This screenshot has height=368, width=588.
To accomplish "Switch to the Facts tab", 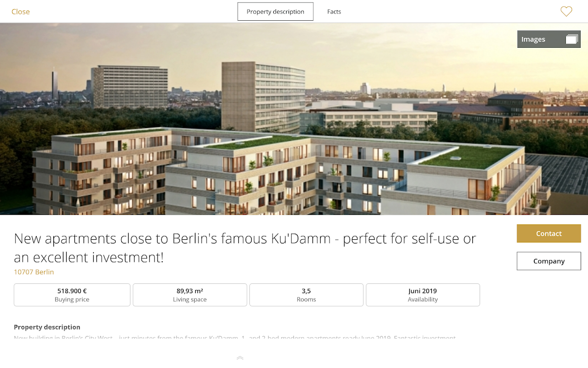I will (x=334, y=11).
